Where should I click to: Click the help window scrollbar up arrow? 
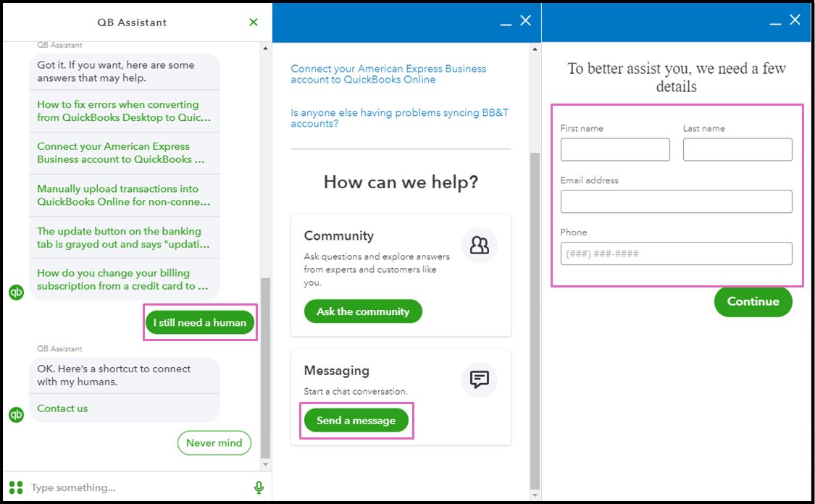pyautogui.click(x=535, y=49)
